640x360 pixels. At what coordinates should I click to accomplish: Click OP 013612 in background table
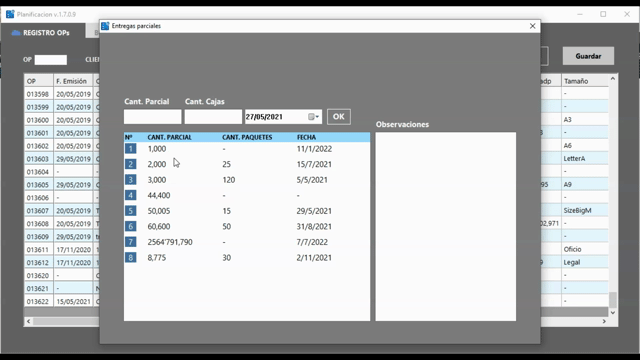click(x=38, y=262)
